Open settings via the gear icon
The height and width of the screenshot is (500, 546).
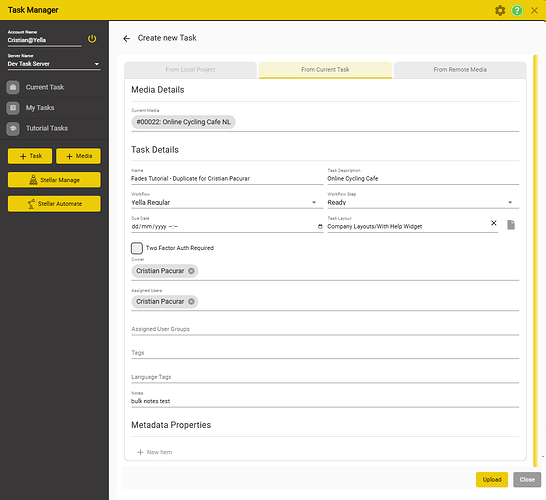(x=500, y=10)
